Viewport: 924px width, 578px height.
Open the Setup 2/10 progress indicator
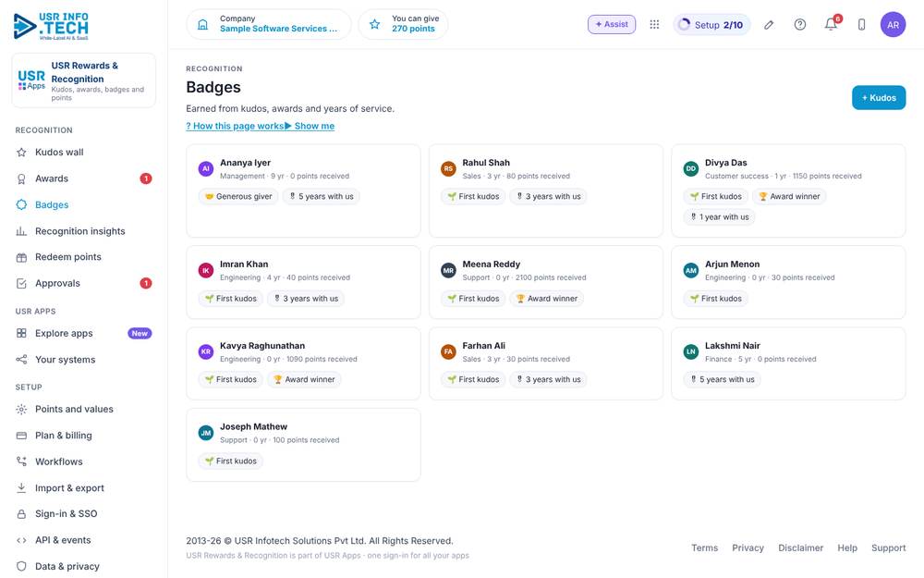point(711,25)
